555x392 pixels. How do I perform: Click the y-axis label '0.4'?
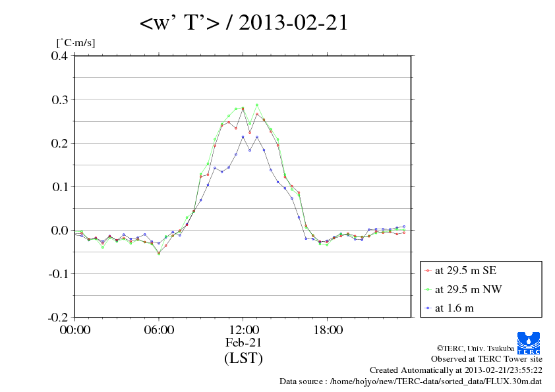pos(59,55)
